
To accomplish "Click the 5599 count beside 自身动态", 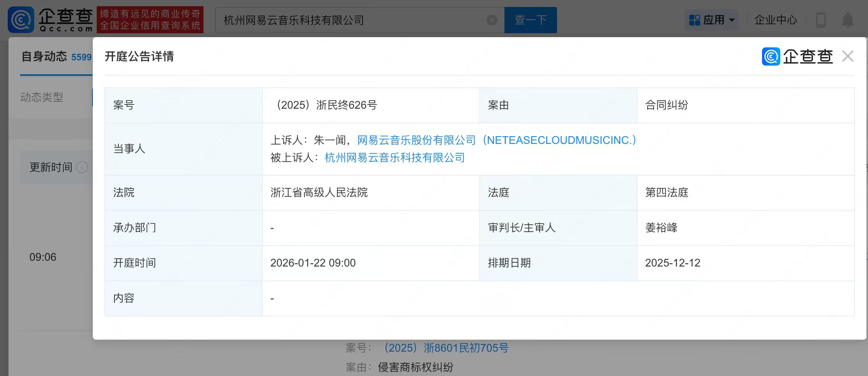I will [81, 57].
